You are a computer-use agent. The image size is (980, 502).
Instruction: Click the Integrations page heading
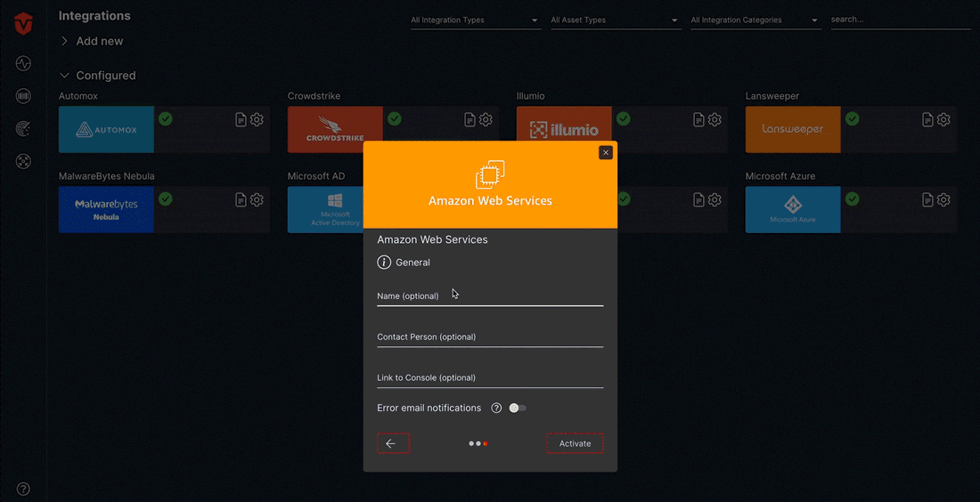(94, 16)
